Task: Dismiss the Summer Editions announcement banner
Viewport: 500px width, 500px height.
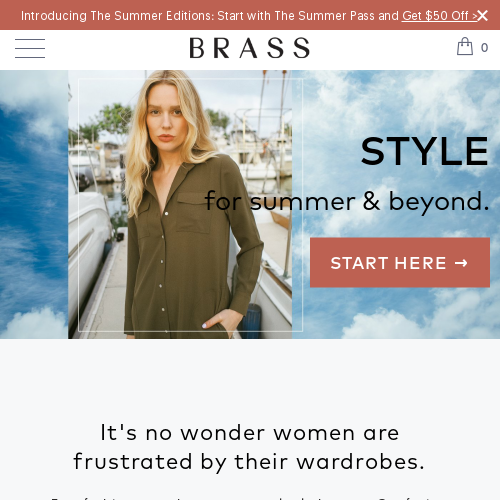Action: click(x=482, y=16)
